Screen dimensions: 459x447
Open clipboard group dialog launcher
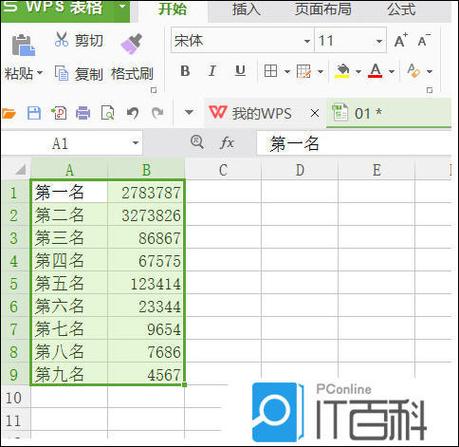[154, 90]
